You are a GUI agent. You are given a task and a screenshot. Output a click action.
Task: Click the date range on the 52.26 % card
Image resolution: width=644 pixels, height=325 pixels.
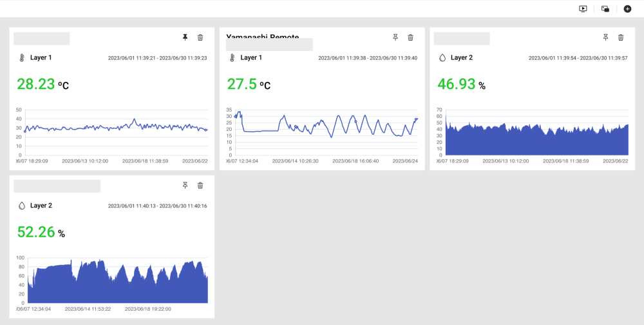click(157, 206)
